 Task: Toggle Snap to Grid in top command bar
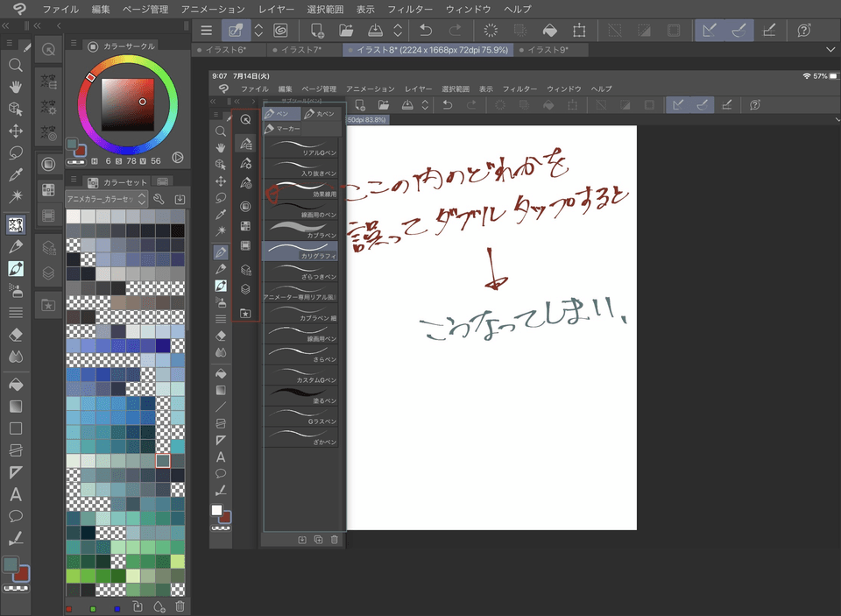pyautogui.click(x=769, y=31)
